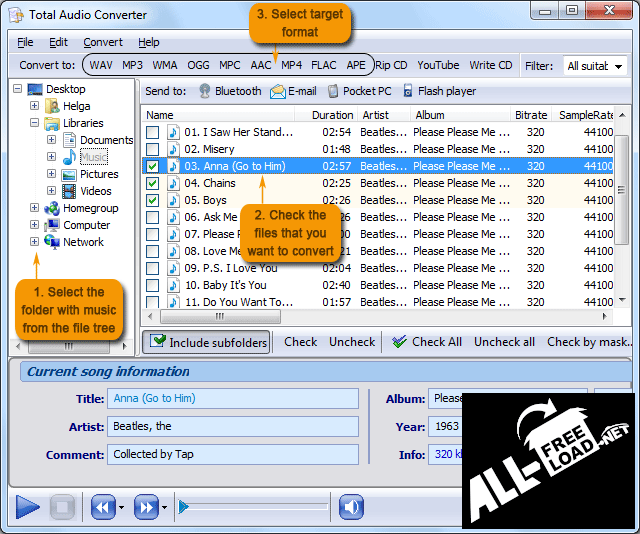Open the Edit menu

pyautogui.click(x=59, y=42)
